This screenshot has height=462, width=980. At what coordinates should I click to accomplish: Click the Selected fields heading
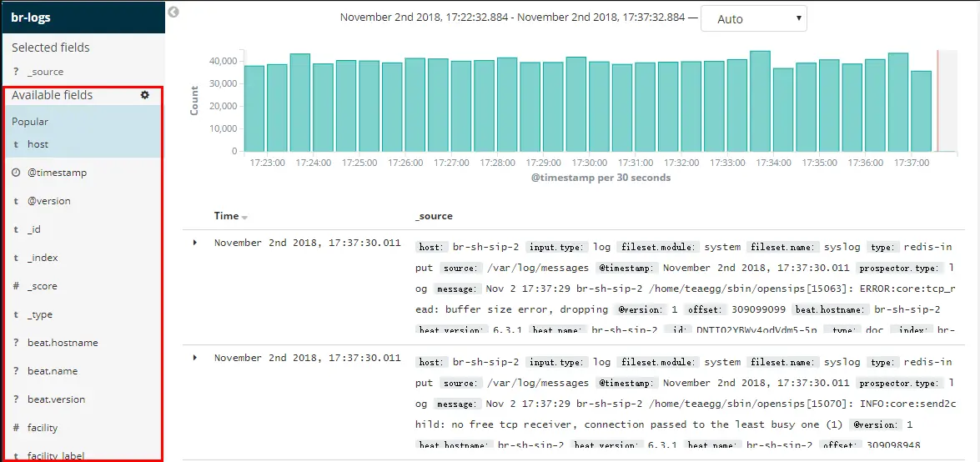coord(51,48)
